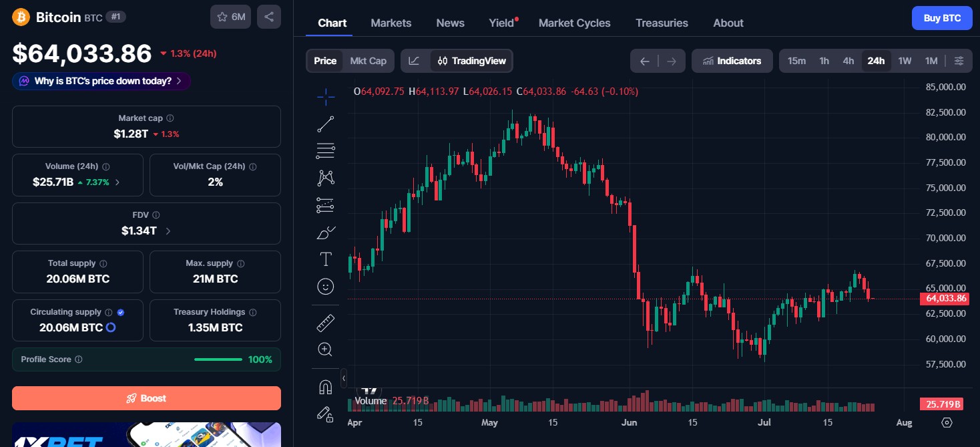The image size is (980, 447).
Task: Show info tooltip for Profile Score
Action: [79, 359]
